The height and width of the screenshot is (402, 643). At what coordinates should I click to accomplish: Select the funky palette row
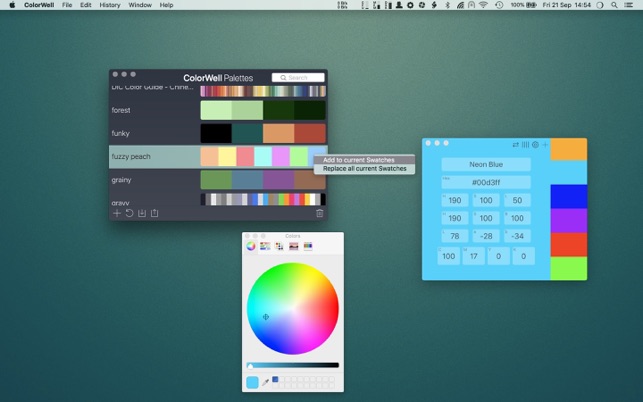[218, 133]
